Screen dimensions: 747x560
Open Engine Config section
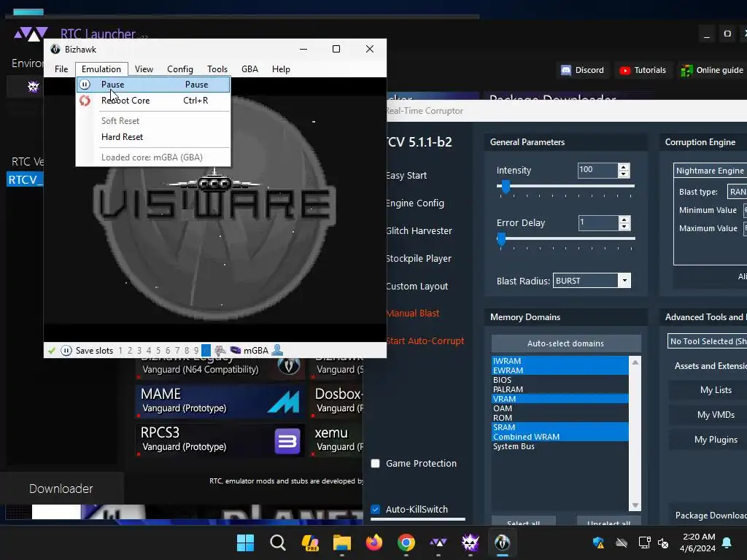[415, 203]
